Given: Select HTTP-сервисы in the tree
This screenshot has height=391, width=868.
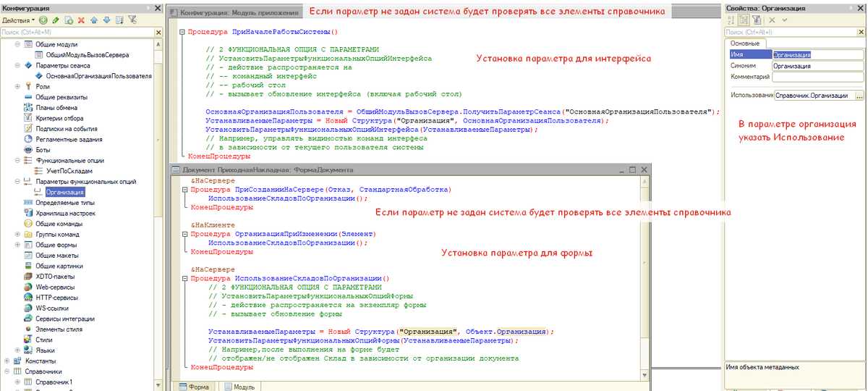Looking at the screenshot, I should [56, 297].
